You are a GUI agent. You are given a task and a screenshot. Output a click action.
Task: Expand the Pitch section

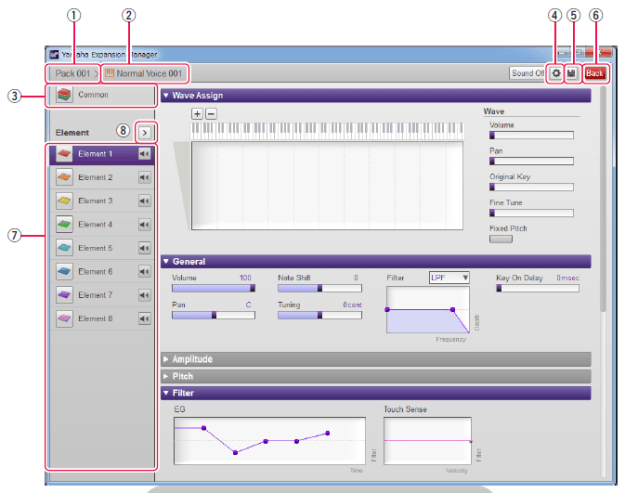click(x=166, y=376)
